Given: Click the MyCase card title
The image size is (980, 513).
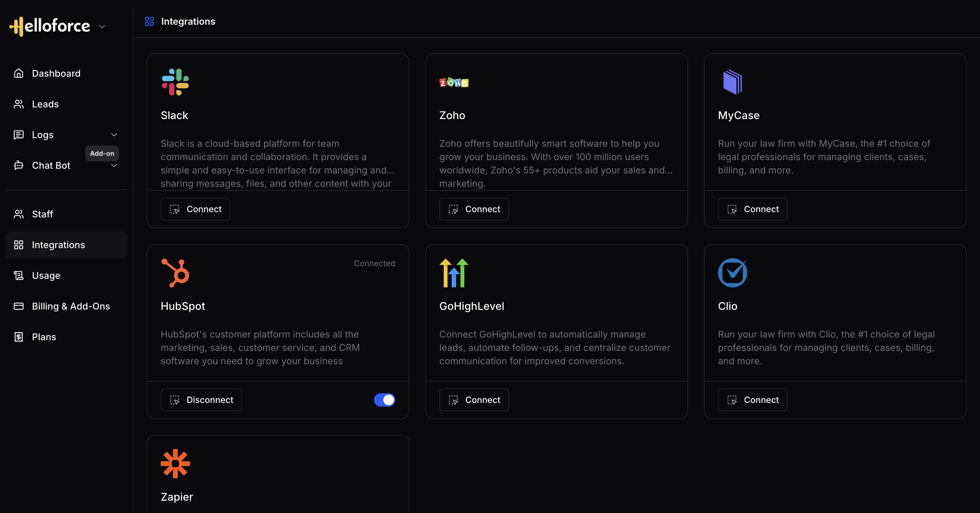Looking at the screenshot, I should tap(738, 115).
